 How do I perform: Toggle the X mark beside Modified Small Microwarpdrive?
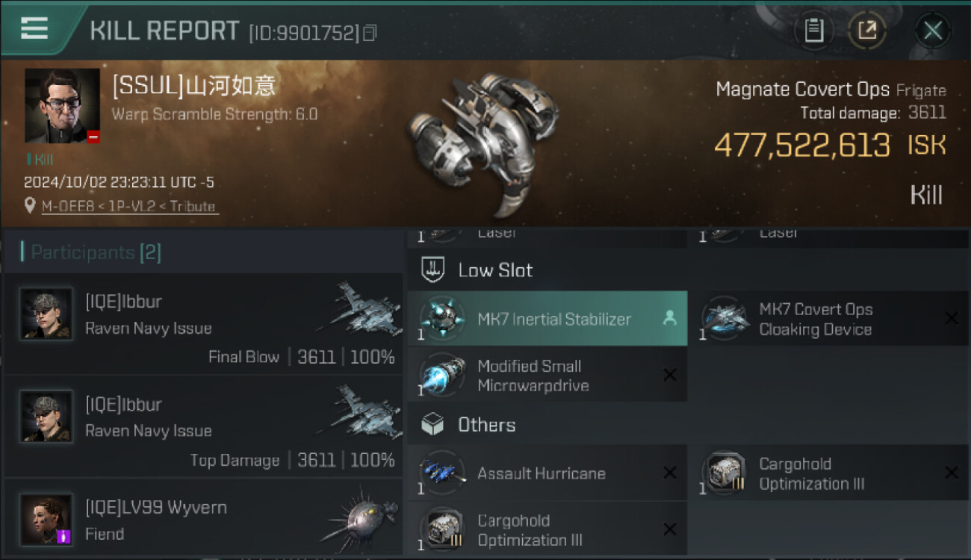click(669, 376)
